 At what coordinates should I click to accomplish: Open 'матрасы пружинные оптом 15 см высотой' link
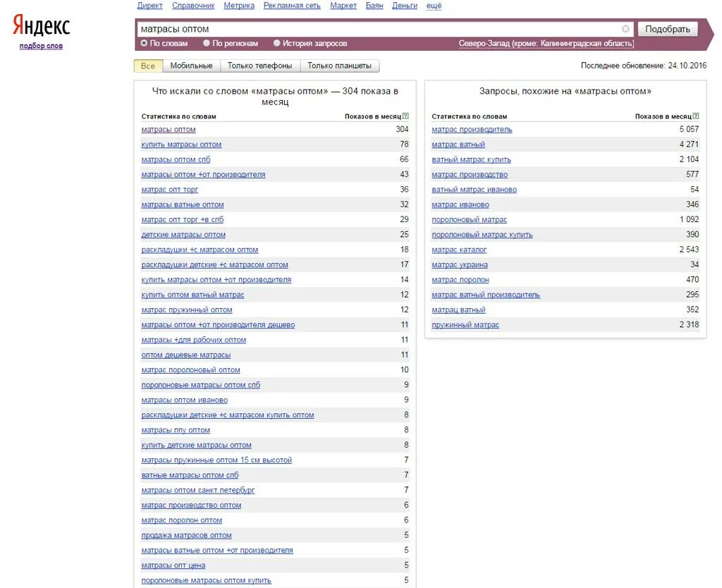click(216, 460)
